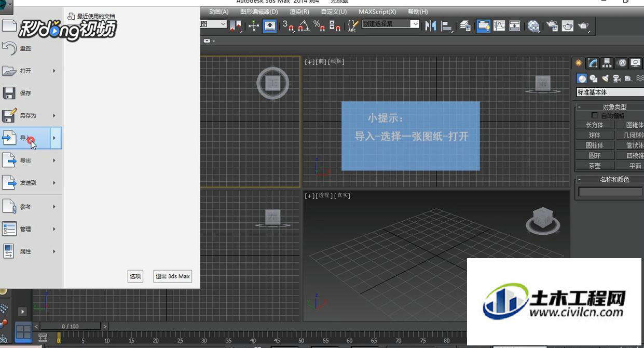Screen dimensions: 644x348
Task: Open the 帮助(H) menu
Action: pos(418,11)
